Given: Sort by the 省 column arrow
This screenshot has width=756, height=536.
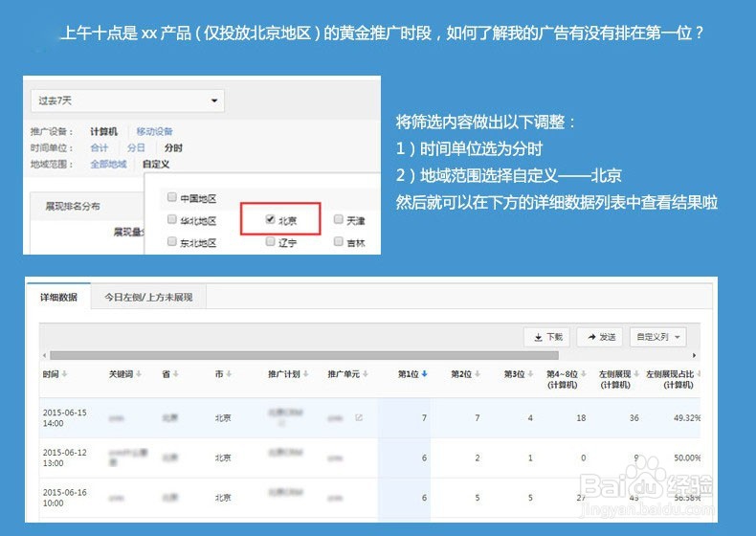Looking at the screenshot, I should point(176,374).
